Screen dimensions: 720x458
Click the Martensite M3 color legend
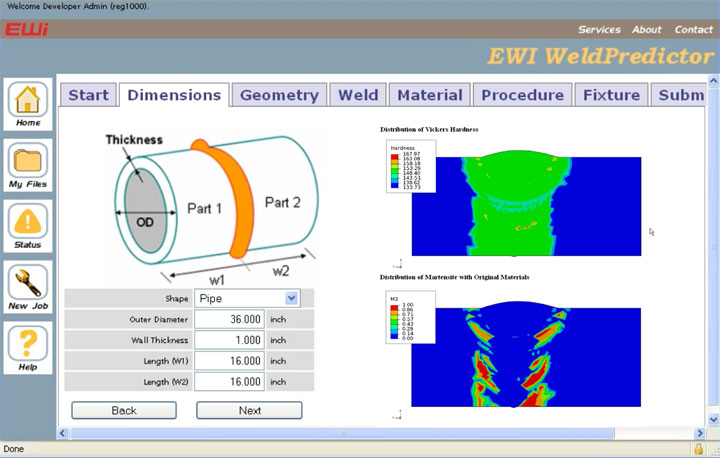[411, 317]
